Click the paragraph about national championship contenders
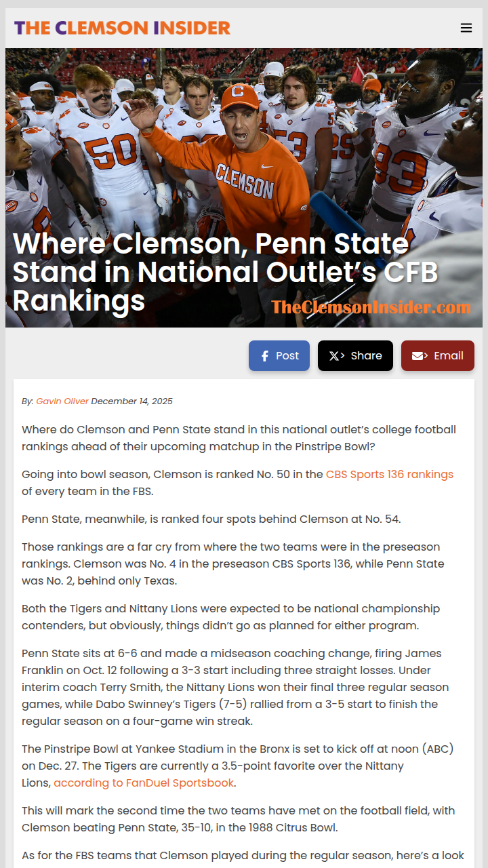The image size is (488, 868). point(230,616)
